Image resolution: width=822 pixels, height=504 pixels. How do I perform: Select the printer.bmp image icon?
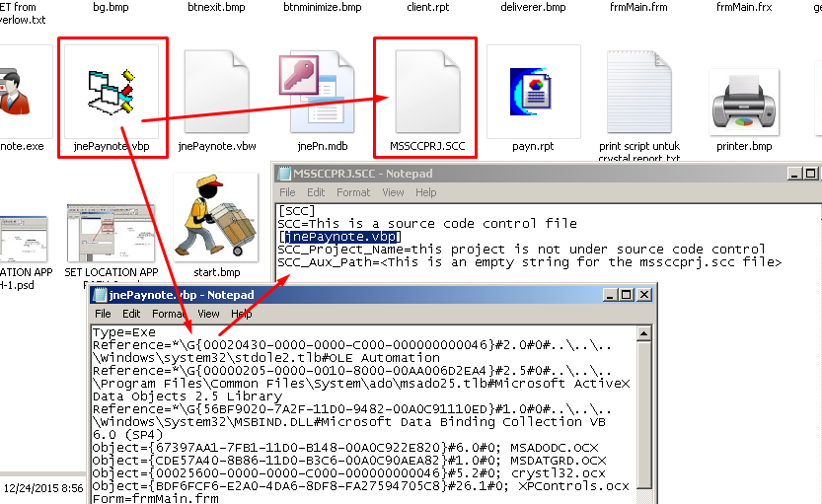744,103
